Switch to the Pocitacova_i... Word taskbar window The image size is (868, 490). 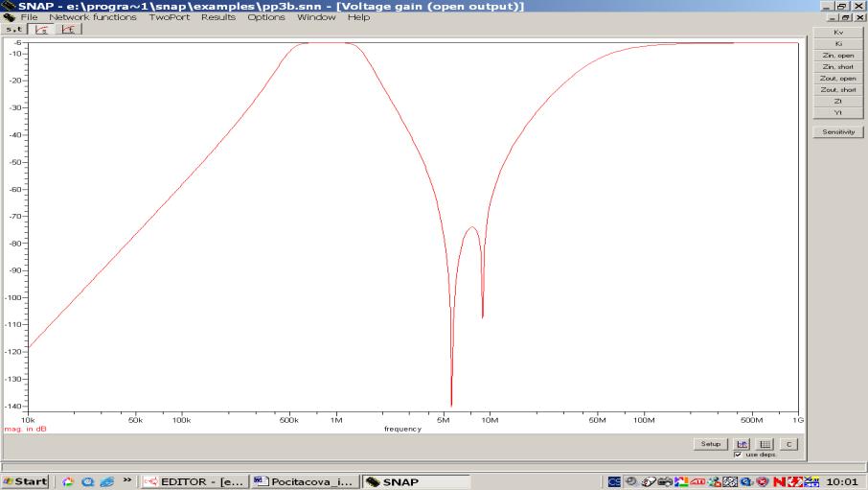pos(305,481)
